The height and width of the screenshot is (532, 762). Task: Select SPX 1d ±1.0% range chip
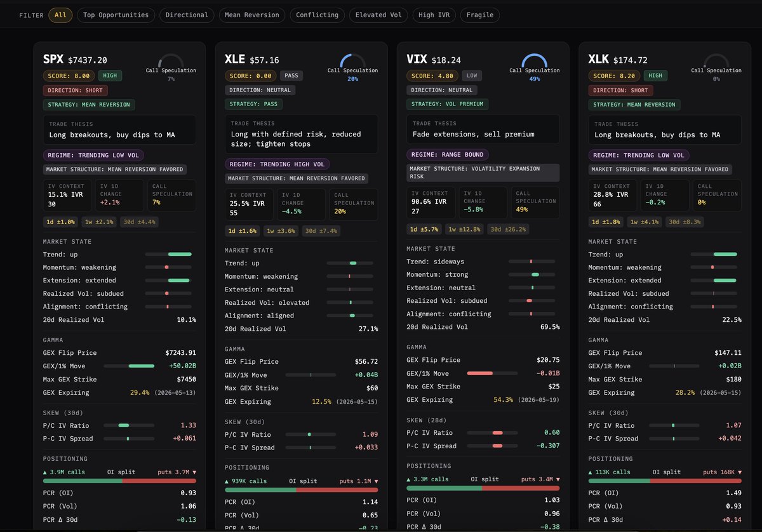pos(61,222)
